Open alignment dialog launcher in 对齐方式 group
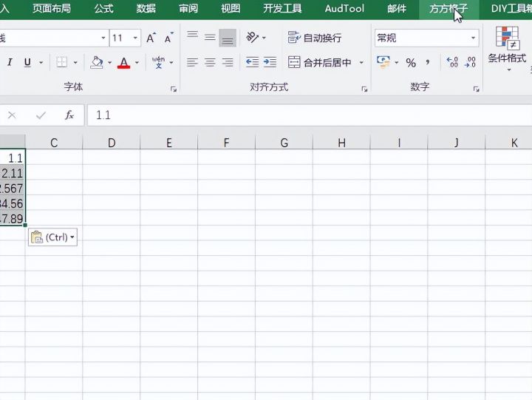The image size is (532, 400). coord(365,89)
